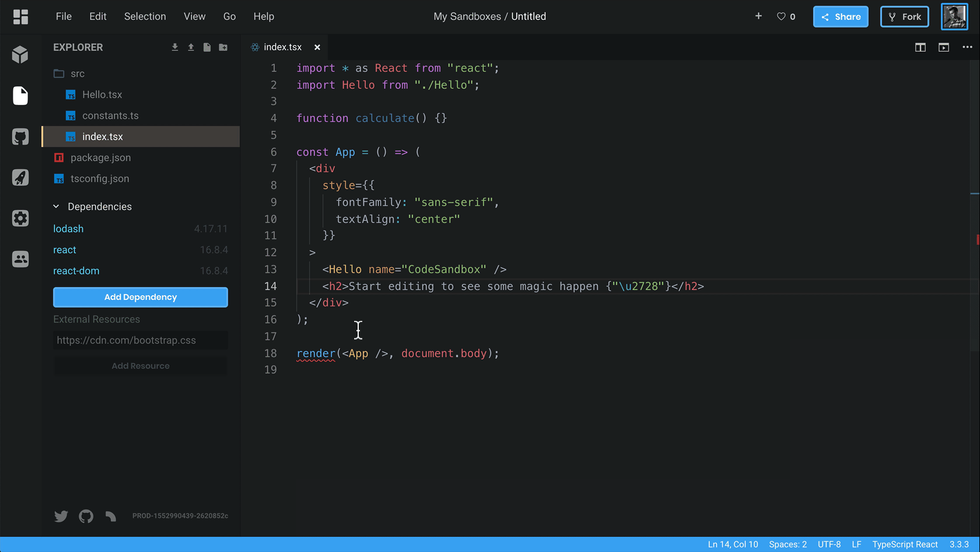Click the Fork button
The width and height of the screenshot is (980, 552).
coord(904,16)
